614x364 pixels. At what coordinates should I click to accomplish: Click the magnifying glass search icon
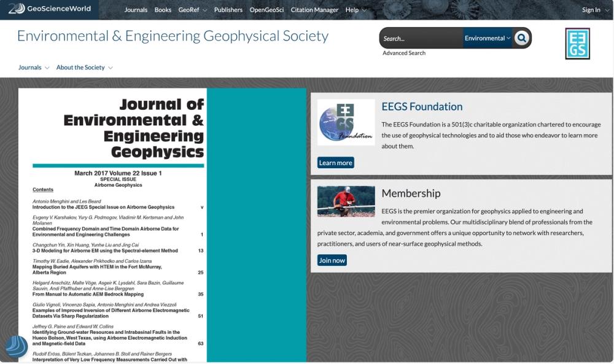[521, 38]
